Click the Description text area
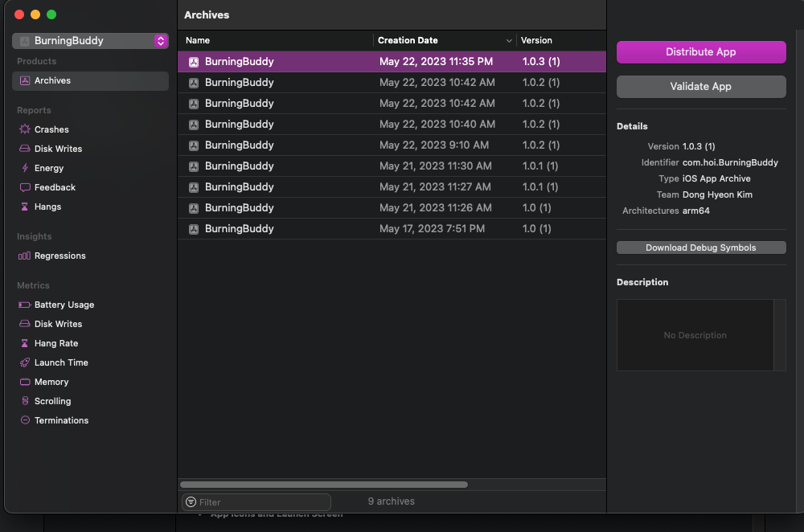The image size is (804, 532). click(x=695, y=335)
